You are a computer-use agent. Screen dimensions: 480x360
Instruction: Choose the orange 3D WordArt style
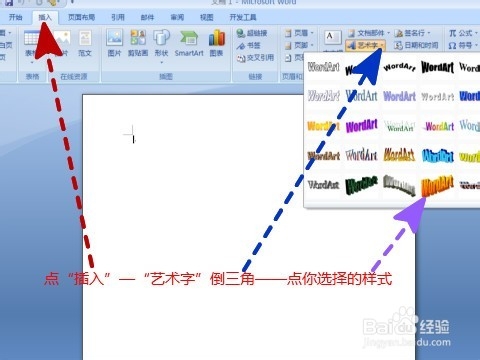(437, 185)
